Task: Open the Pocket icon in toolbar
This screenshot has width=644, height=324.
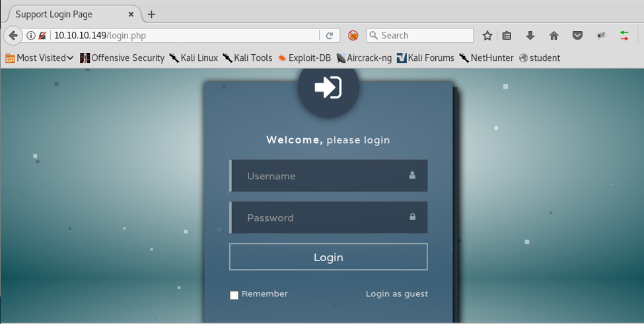Action: click(577, 36)
